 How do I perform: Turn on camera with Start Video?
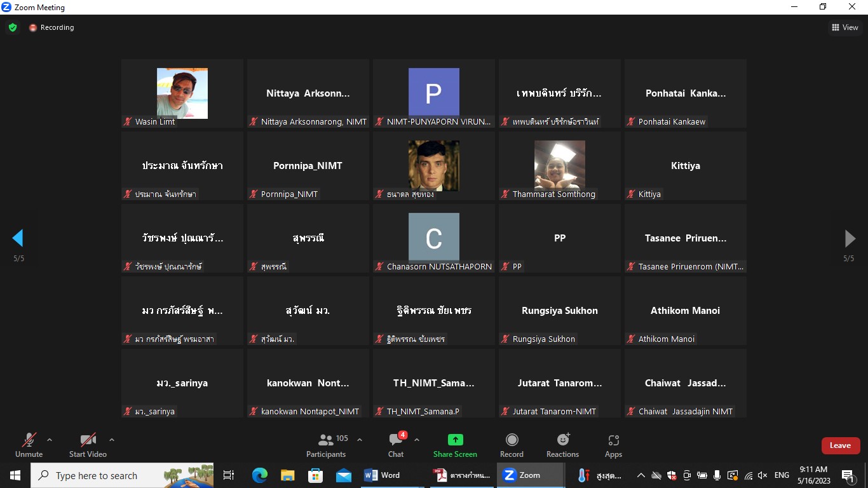(x=88, y=445)
